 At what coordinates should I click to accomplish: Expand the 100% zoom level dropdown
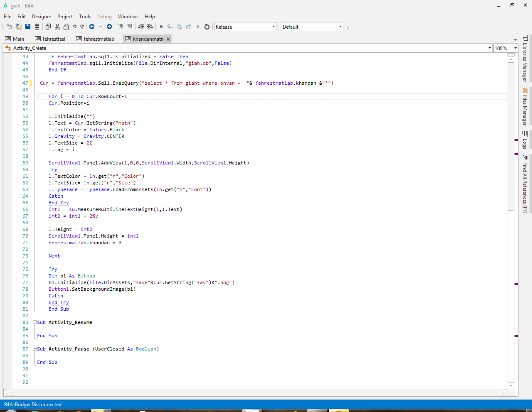(x=515, y=48)
